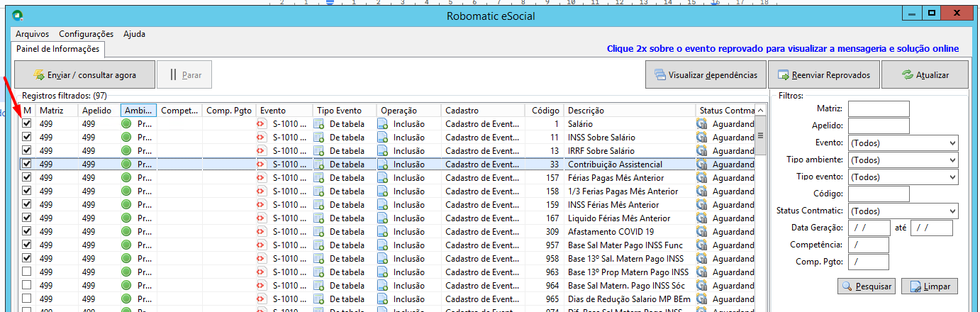This screenshot has width=980, height=312.
Task: Open the Ajuda menu
Action: [134, 33]
